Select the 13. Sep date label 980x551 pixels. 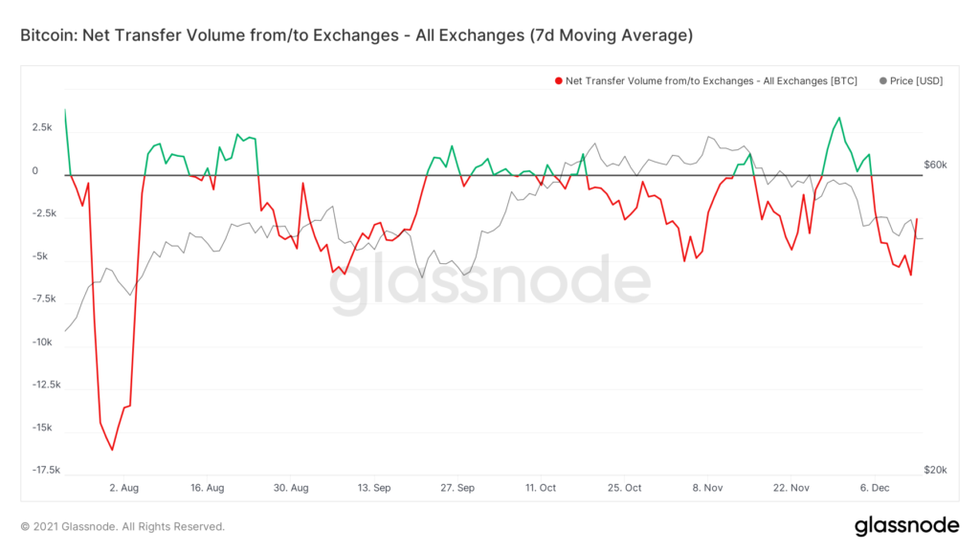pyautogui.click(x=374, y=488)
